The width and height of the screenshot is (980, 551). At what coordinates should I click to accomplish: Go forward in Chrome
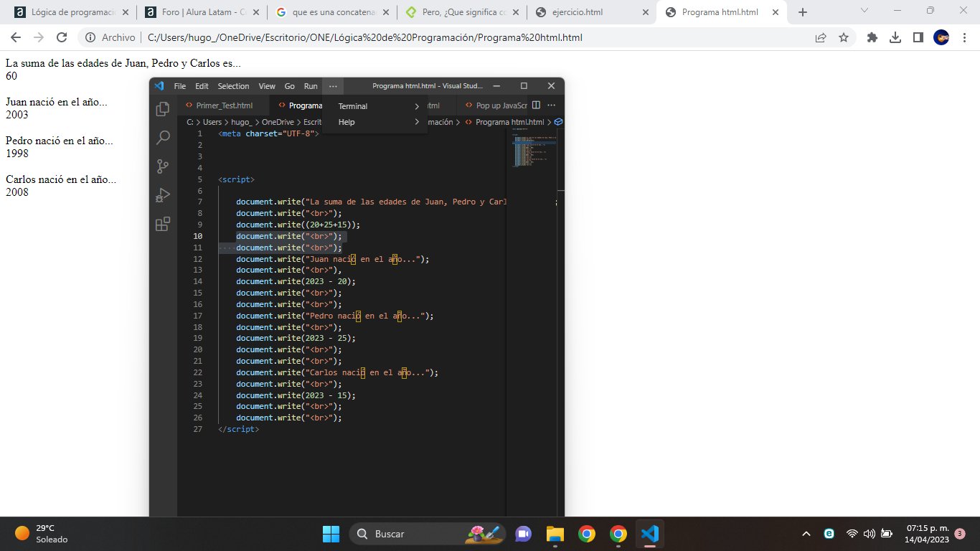[x=39, y=37]
